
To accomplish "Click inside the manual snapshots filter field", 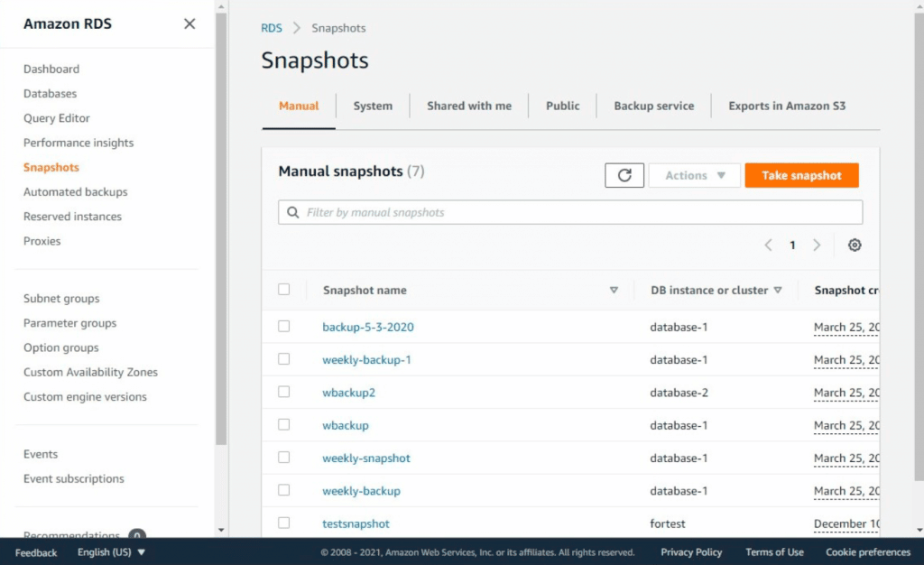I will pyautogui.click(x=541, y=212).
